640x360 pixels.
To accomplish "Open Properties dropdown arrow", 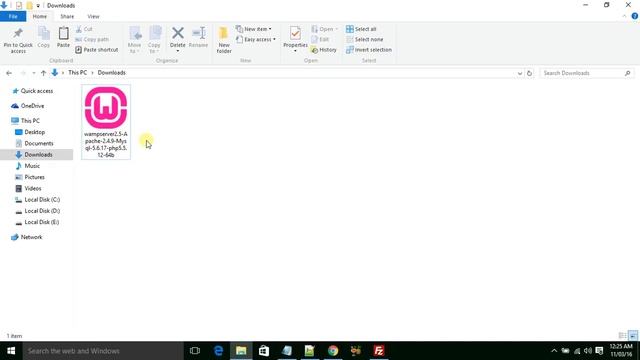I will [295, 51].
